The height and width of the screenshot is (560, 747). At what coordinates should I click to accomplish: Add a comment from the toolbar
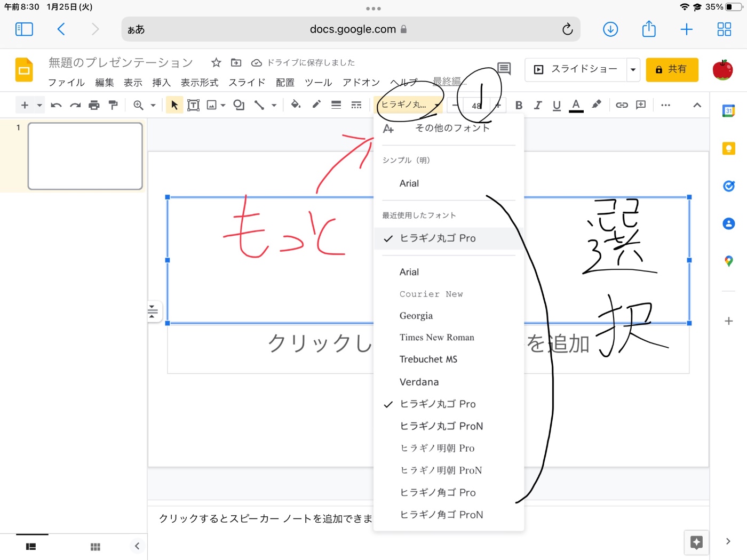pos(641,105)
